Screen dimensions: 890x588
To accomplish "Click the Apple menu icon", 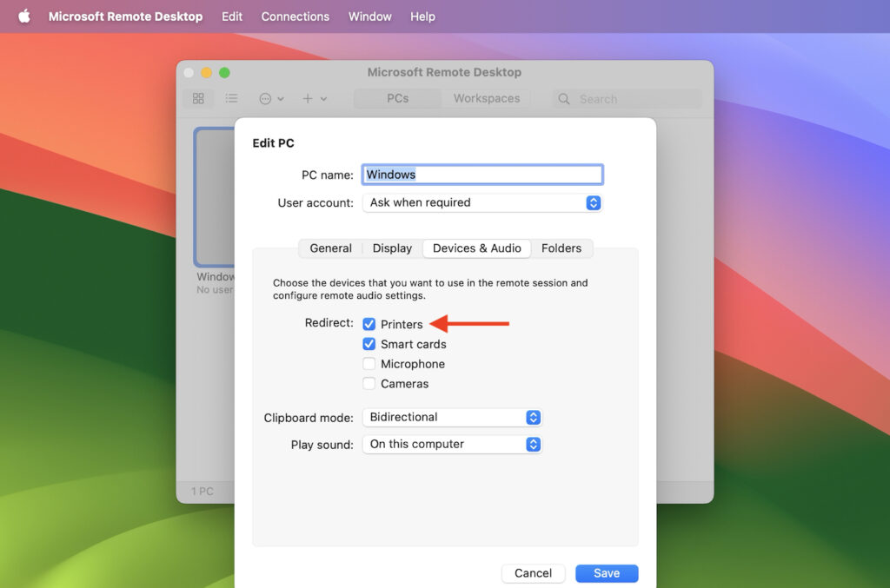I will point(23,16).
